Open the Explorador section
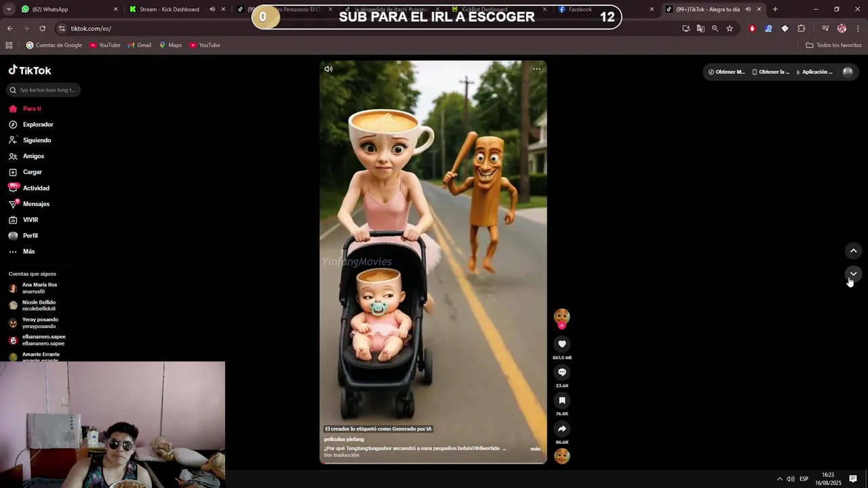 tap(31, 125)
